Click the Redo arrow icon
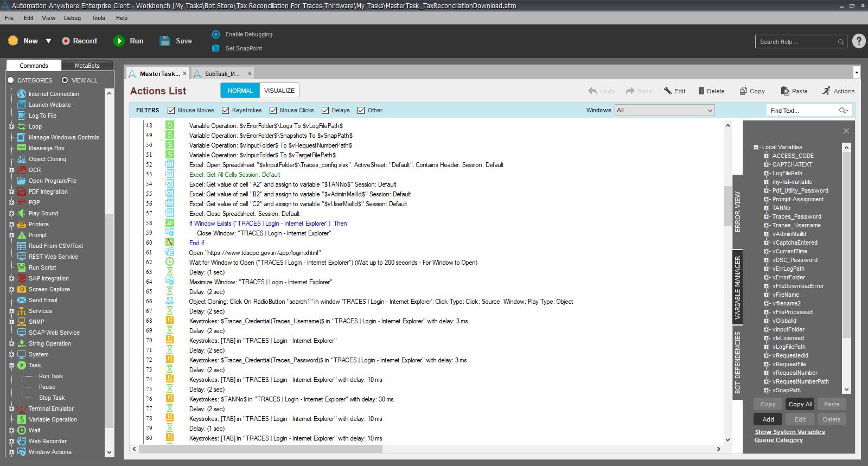 [x=630, y=91]
